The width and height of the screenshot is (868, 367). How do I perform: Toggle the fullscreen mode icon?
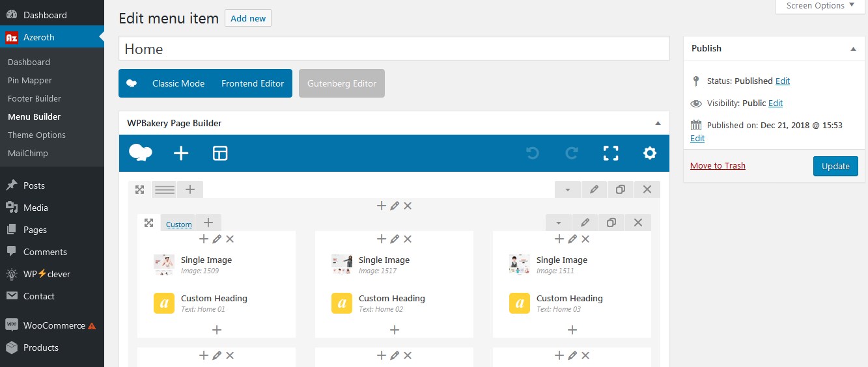coord(611,154)
